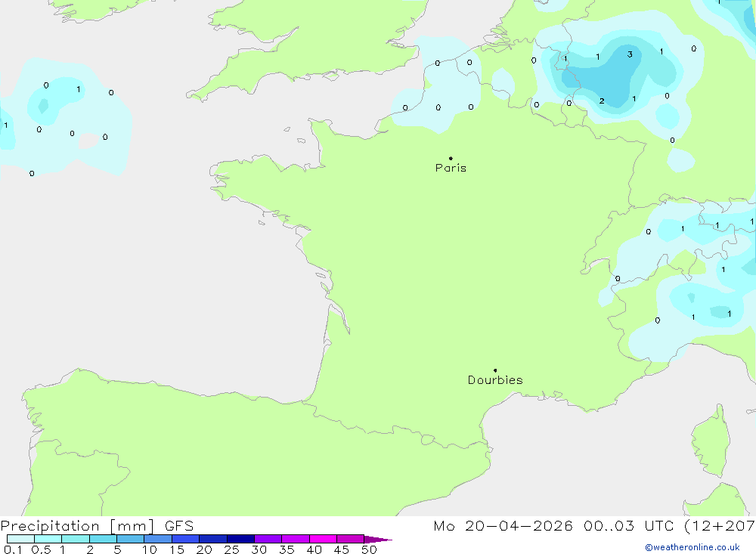Click the 'Precipitation [mm]' title text
This screenshot has height=554, width=756.
click(77, 526)
